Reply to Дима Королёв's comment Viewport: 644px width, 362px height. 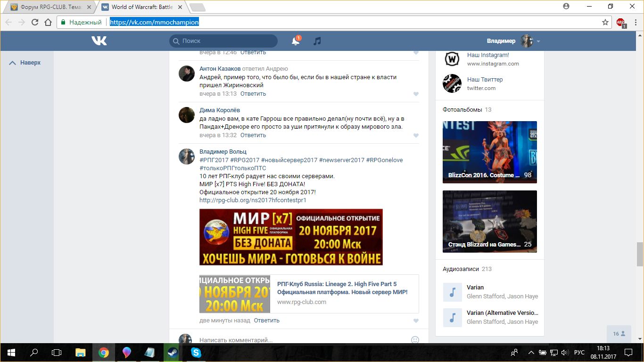point(253,135)
